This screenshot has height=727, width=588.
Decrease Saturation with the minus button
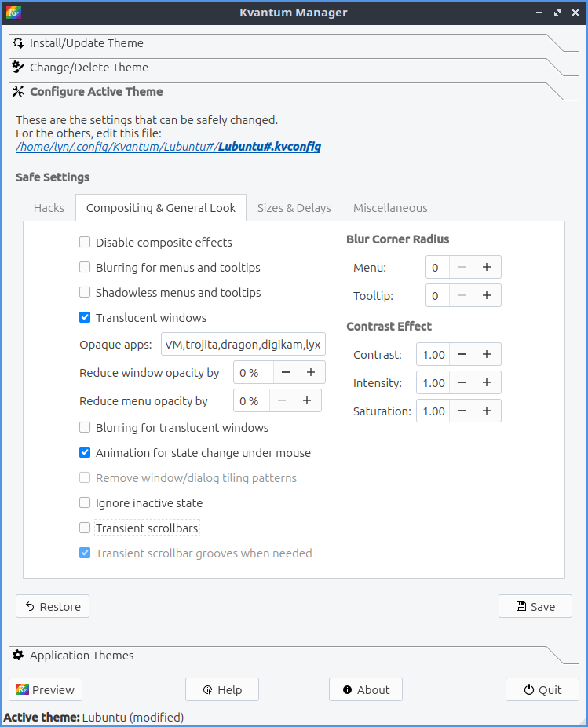(x=462, y=411)
